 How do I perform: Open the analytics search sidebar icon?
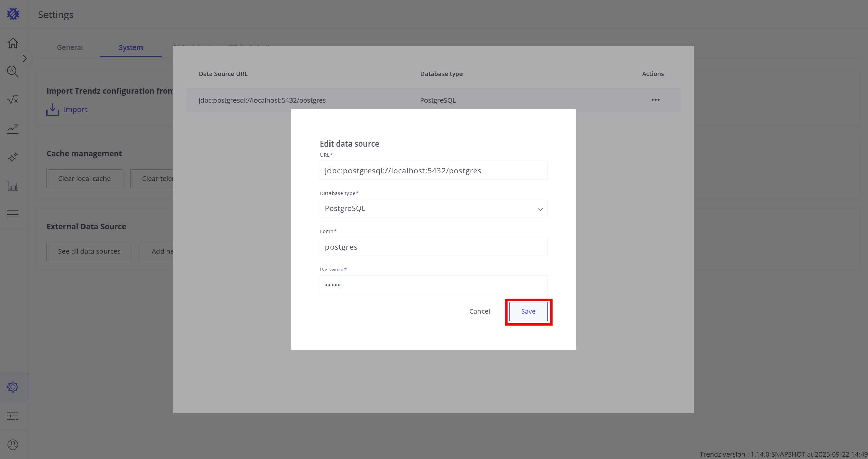tap(13, 72)
